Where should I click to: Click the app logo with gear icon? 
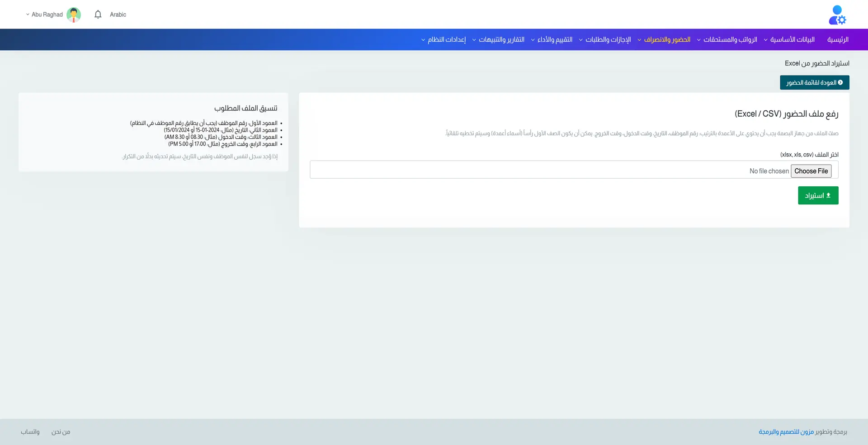(837, 15)
